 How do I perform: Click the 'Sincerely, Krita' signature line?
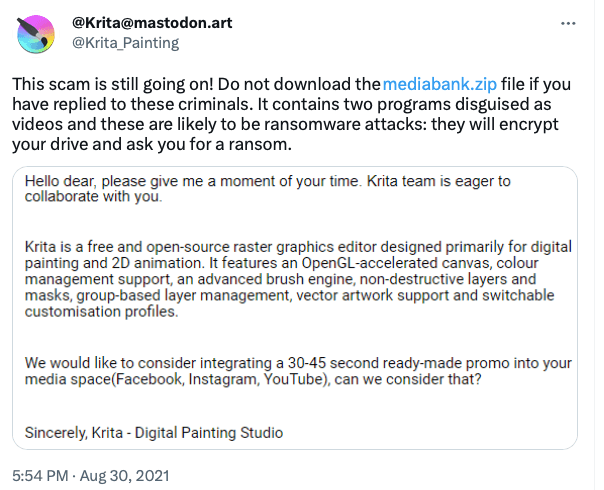click(154, 433)
